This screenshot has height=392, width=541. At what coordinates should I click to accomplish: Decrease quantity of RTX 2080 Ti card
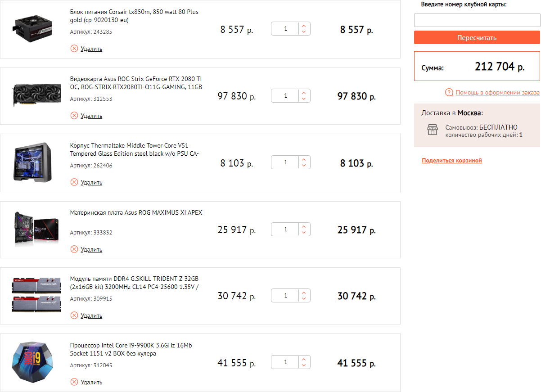(x=304, y=99)
